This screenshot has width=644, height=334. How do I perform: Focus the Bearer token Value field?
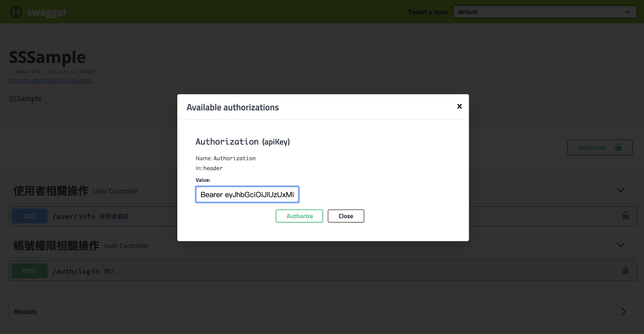tap(247, 195)
